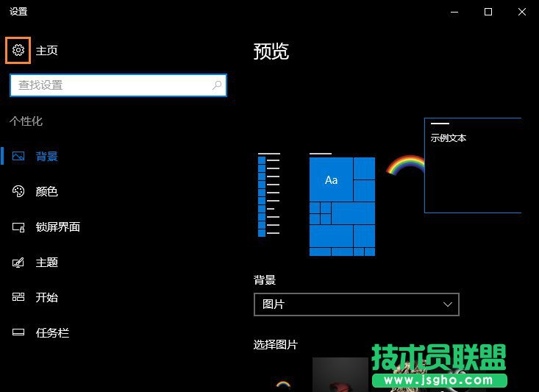The image size is (539, 392).
Task: Select the 背景 picture icon
Action: pyautogui.click(x=18, y=156)
